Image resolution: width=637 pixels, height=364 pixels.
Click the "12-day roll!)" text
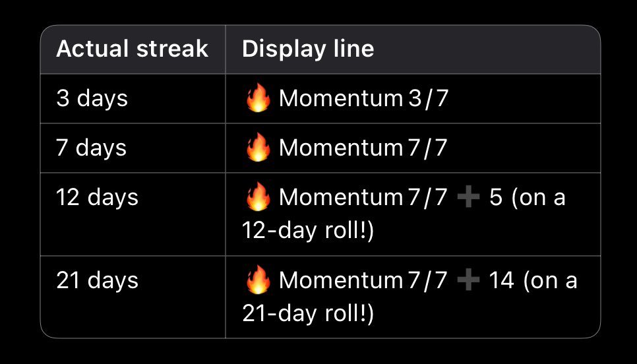pos(308,232)
